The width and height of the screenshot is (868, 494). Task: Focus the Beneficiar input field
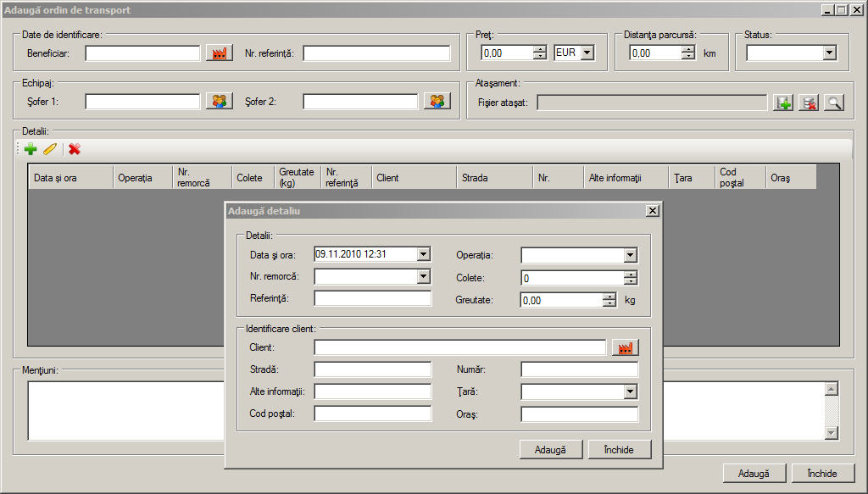[x=142, y=53]
